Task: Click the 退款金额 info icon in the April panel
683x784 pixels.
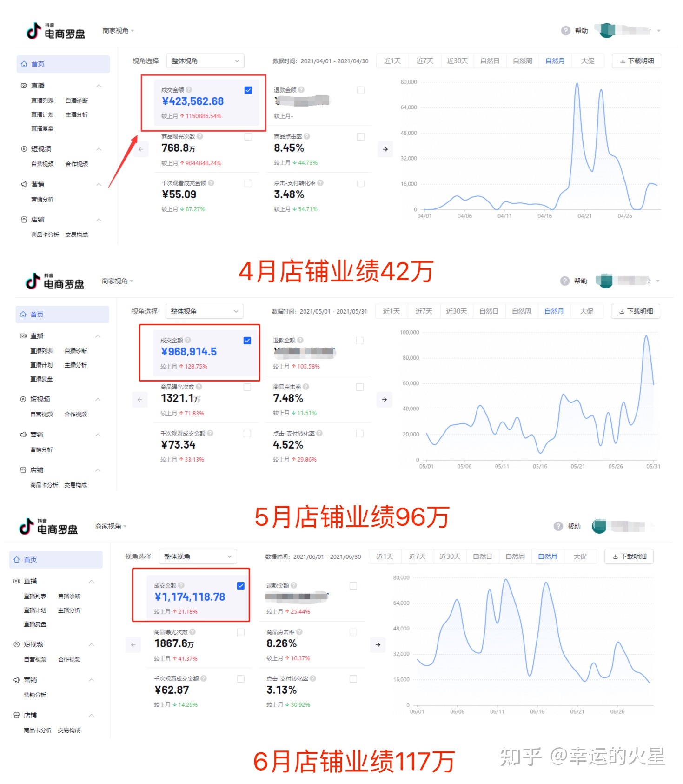Action: pyautogui.click(x=301, y=90)
